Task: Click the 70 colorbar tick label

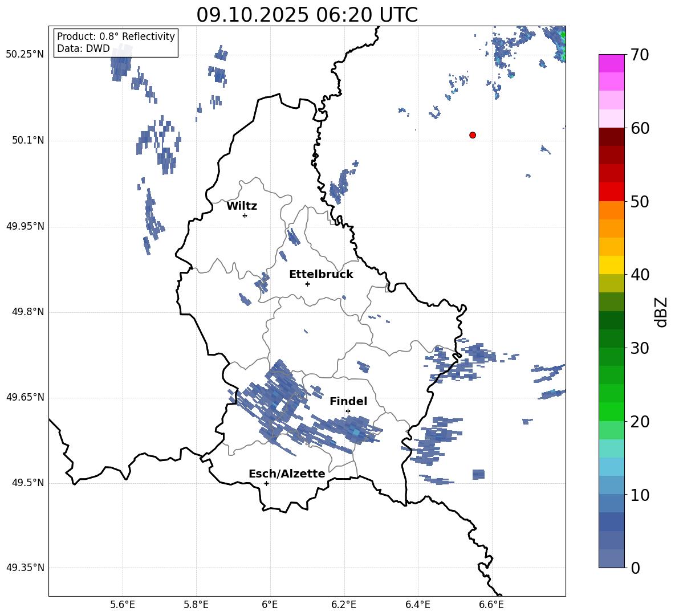Action: [x=639, y=55]
